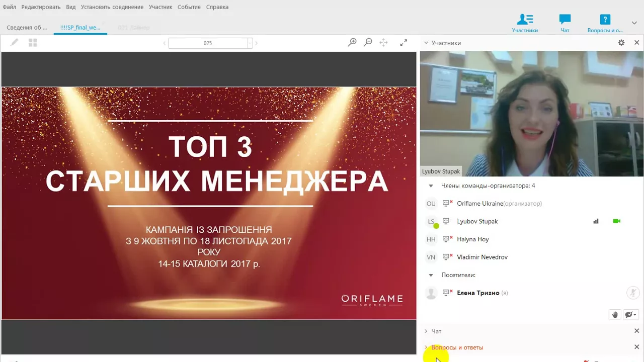Open the Участники panel from top toolbar

pos(525,24)
